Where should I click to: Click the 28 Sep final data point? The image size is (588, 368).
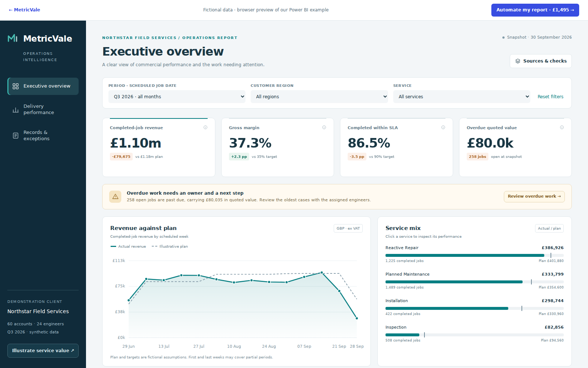(x=357, y=318)
